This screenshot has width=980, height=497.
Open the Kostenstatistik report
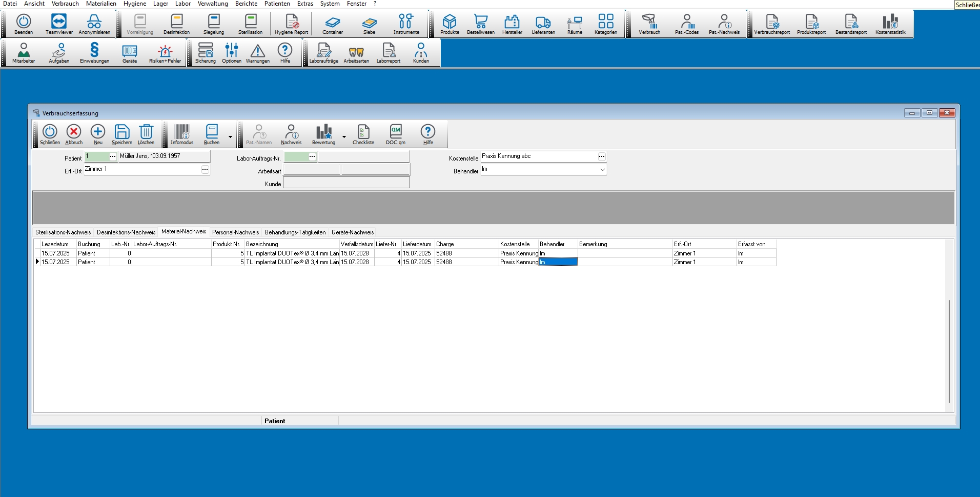(890, 24)
